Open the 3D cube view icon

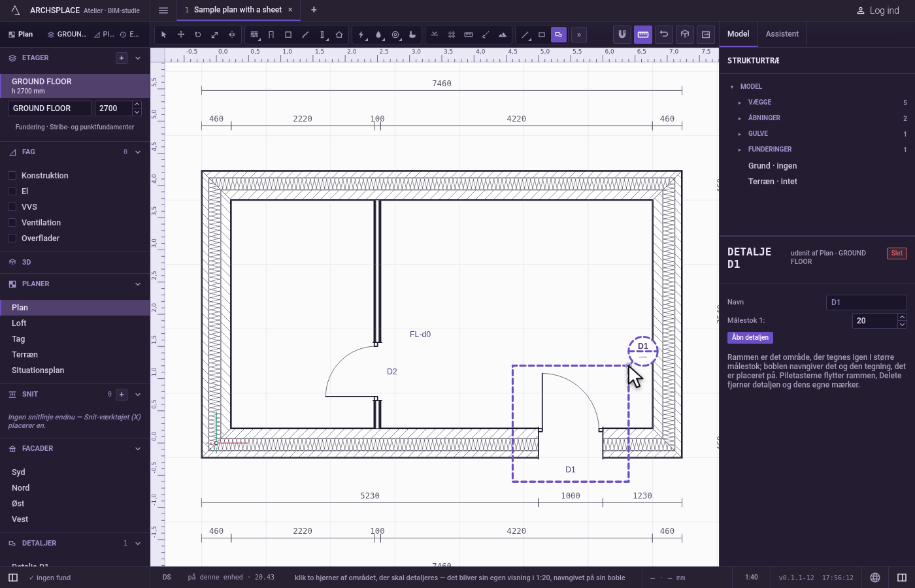tap(685, 35)
